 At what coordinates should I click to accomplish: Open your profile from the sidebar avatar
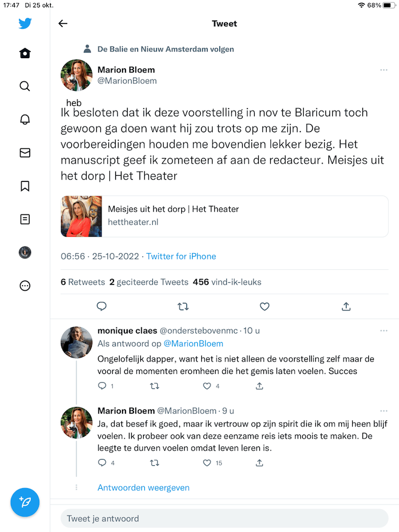click(25, 252)
